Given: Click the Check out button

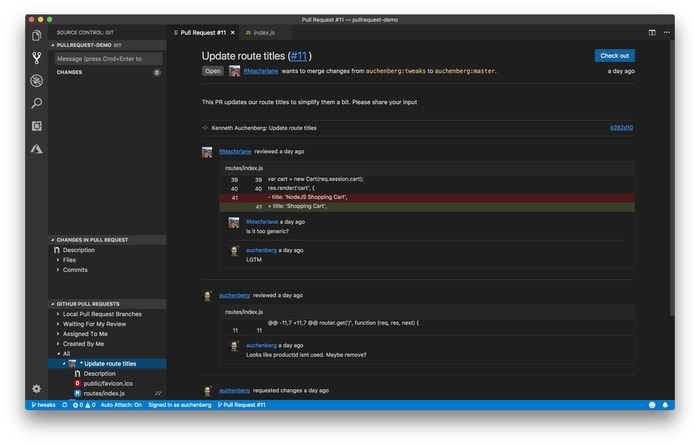Looking at the screenshot, I should coord(614,56).
